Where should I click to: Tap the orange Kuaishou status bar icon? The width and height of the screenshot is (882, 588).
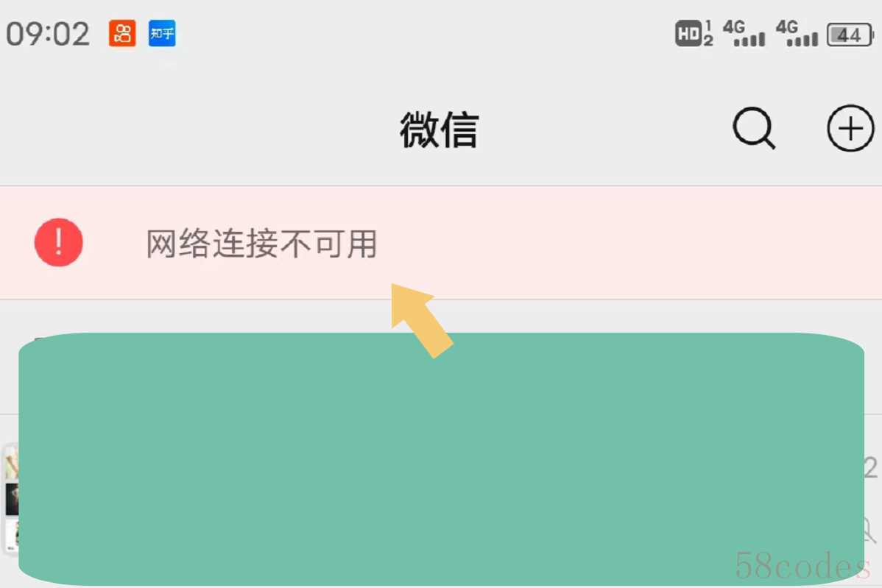[122, 34]
